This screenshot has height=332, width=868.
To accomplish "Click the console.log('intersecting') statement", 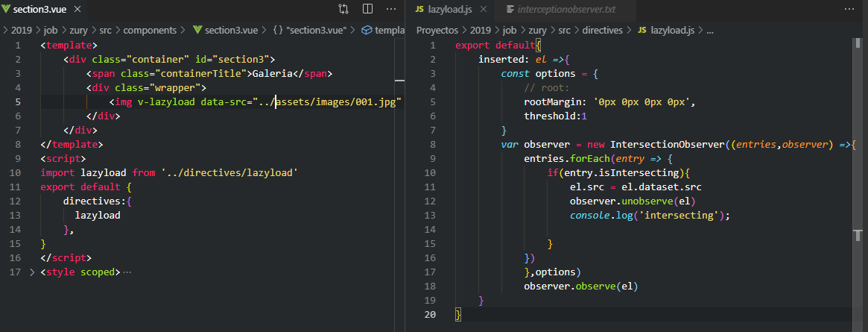I will click(x=650, y=216).
